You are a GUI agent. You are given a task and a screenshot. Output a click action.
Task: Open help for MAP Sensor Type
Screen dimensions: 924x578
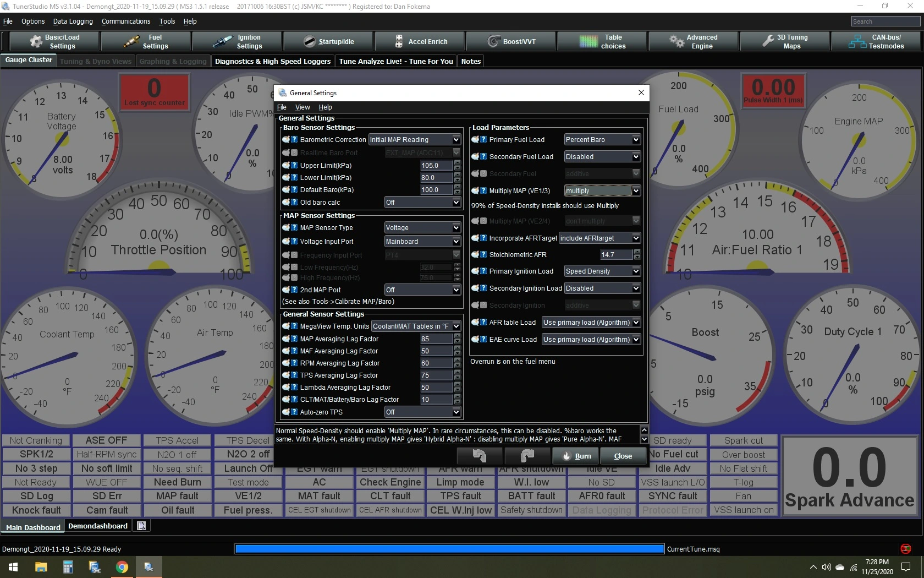pos(294,227)
